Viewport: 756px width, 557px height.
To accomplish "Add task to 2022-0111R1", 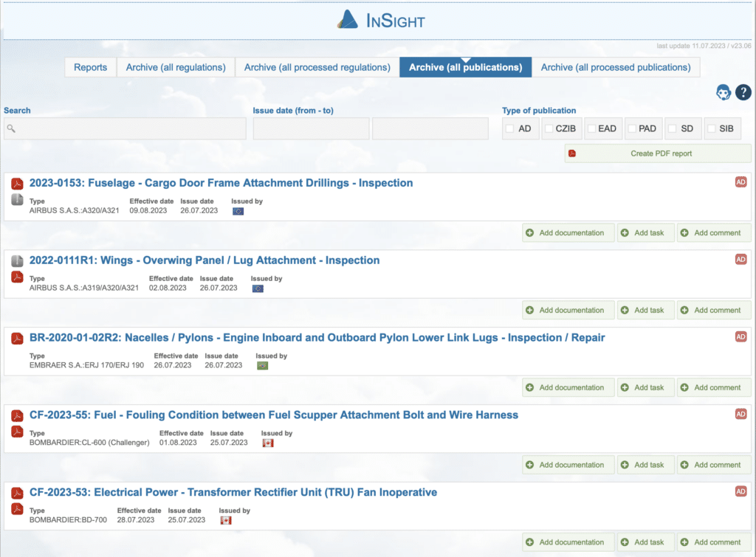I will pos(645,311).
